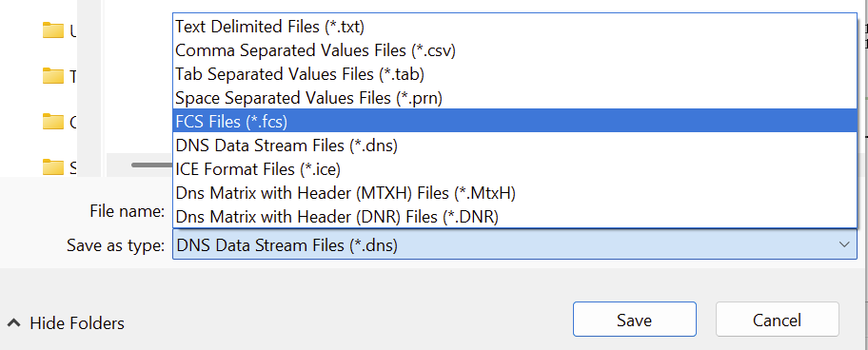Cancel the save dialog
The height and width of the screenshot is (350, 868).
(778, 320)
